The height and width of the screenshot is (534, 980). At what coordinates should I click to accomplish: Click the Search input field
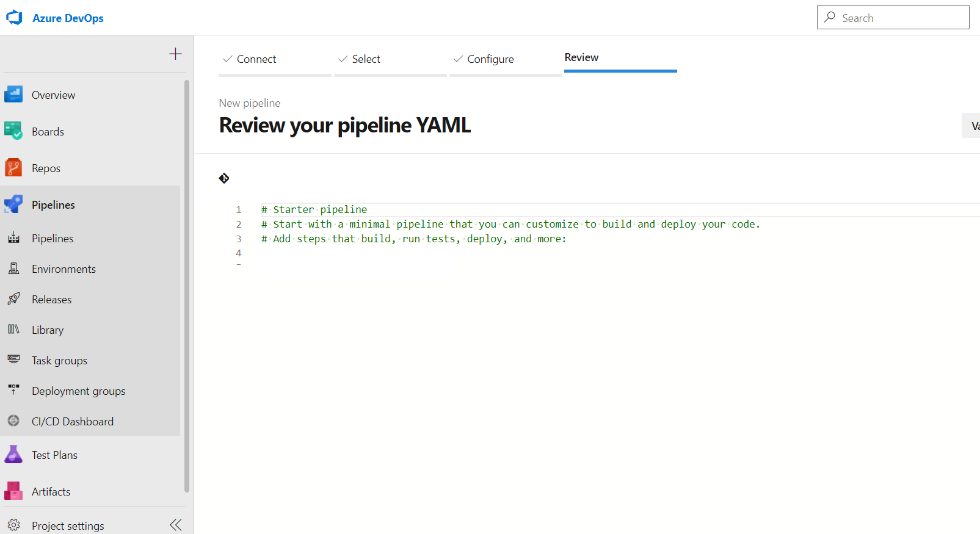pyautogui.click(x=893, y=17)
